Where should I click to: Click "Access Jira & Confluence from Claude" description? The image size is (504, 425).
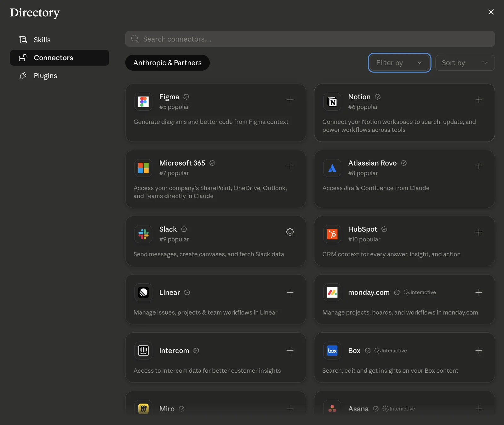376,188
